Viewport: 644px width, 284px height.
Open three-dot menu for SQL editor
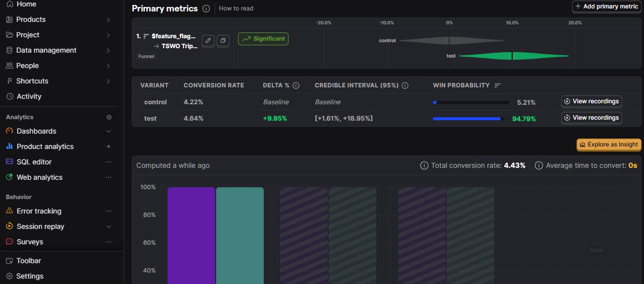[109, 162]
